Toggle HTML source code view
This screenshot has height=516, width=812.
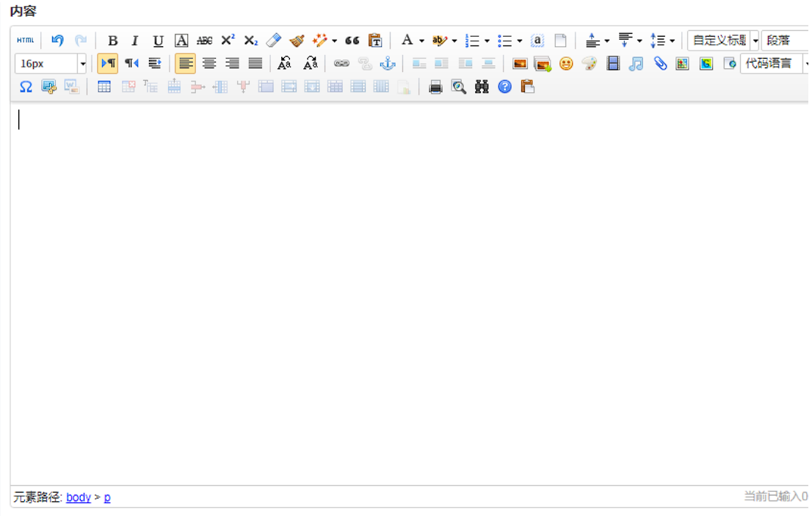(26, 40)
